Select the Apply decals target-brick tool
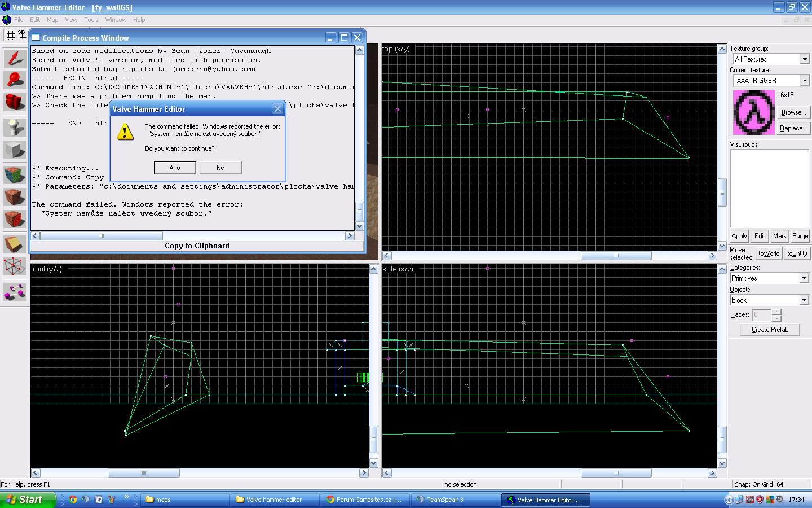 click(x=15, y=219)
